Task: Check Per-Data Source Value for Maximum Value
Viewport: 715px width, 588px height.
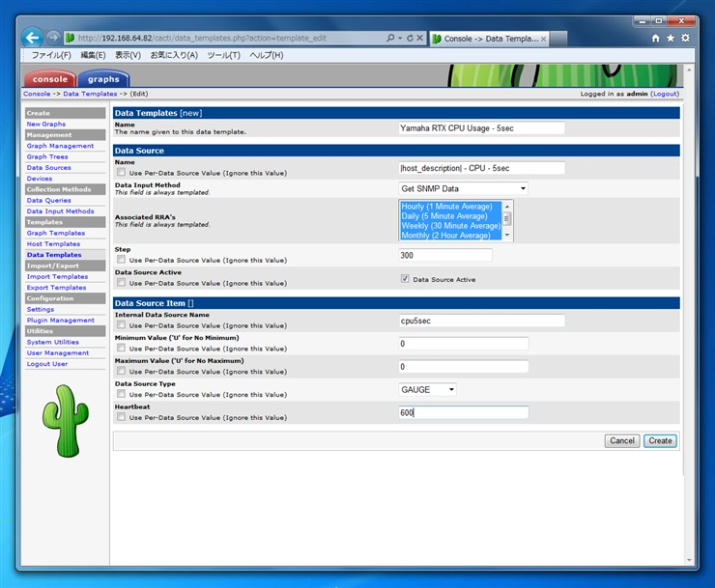Action: coord(121,371)
